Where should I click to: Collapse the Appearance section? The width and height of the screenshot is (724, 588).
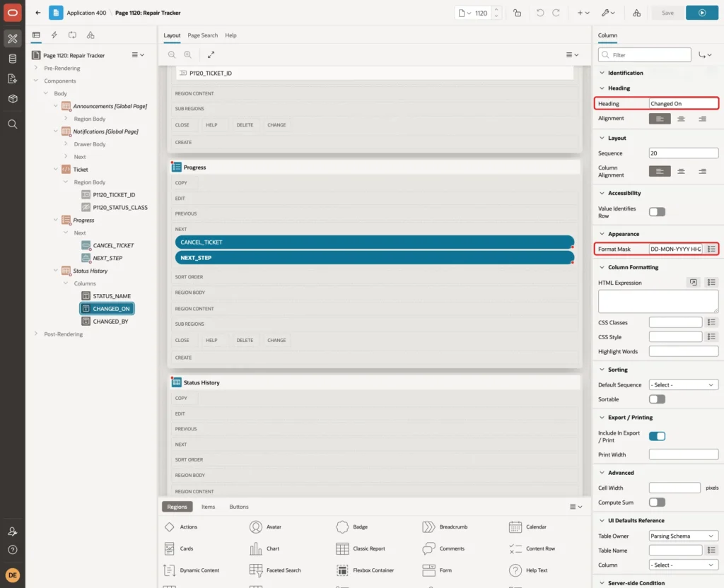tap(602, 234)
